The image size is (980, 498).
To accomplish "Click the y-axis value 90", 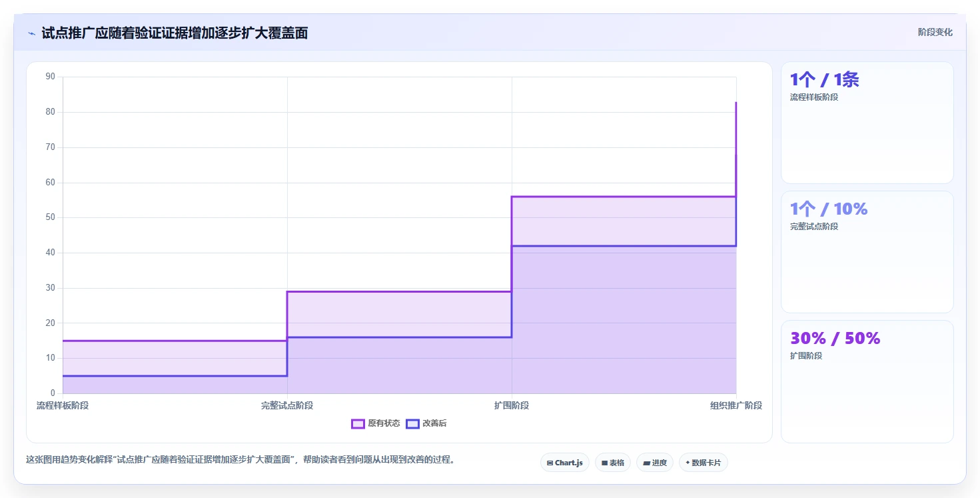I will 51,77.
